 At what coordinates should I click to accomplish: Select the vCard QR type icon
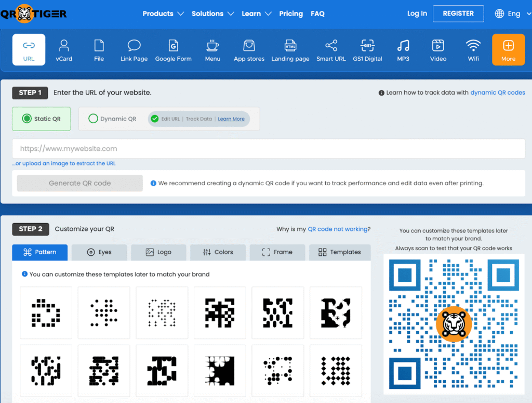(64, 50)
